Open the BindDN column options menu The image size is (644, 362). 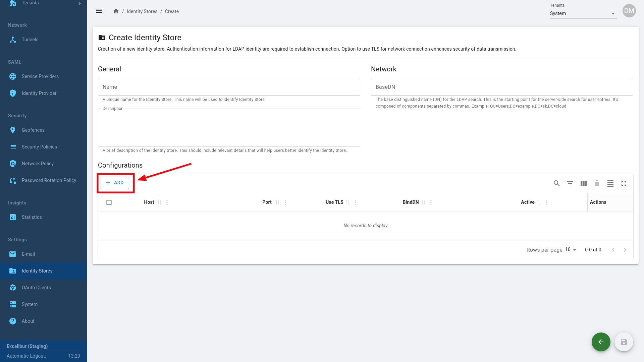[x=431, y=202]
